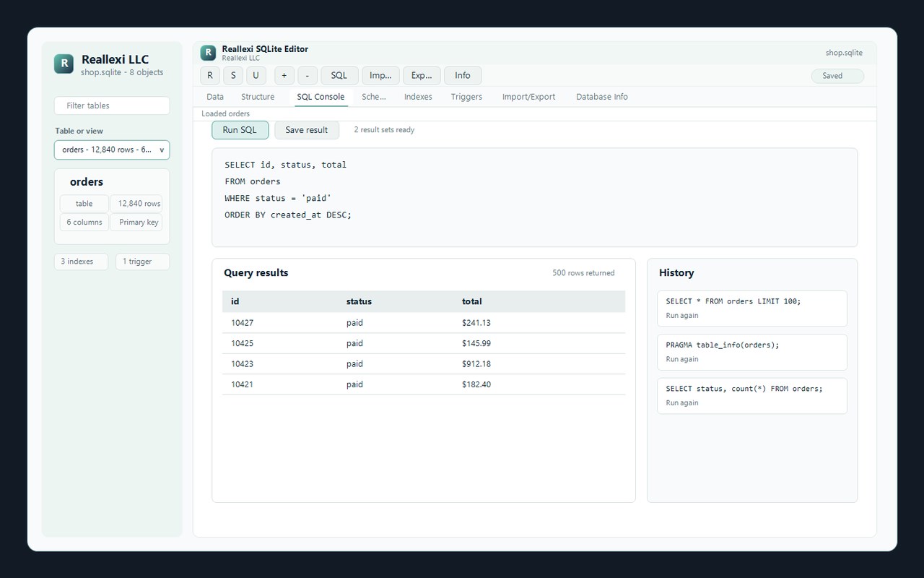This screenshot has width=924, height=578.
Task: Click the total cell $145.99
Action: (x=476, y=343)
